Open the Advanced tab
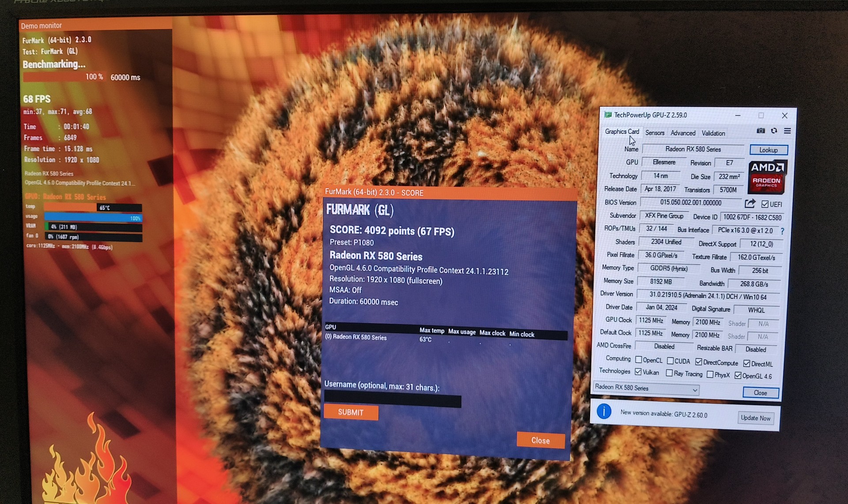Image resolution: width=848 pixels, height=504 pixels. click(x=683, y=133)
